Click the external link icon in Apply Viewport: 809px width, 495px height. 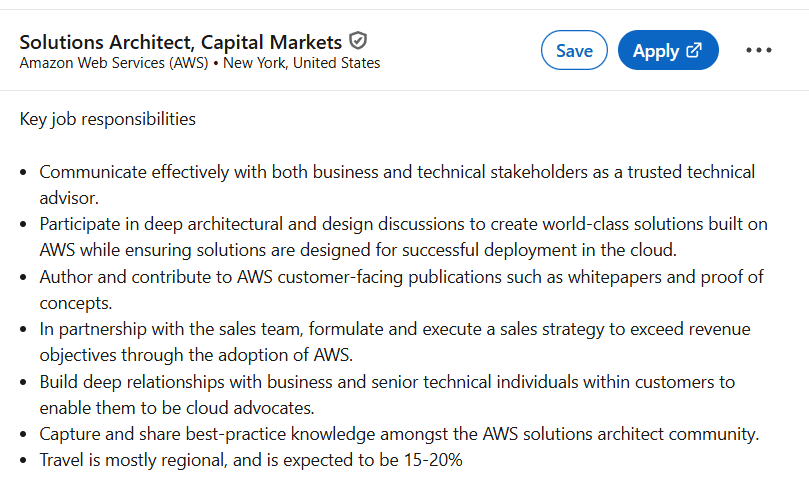(x=695, y=51)
